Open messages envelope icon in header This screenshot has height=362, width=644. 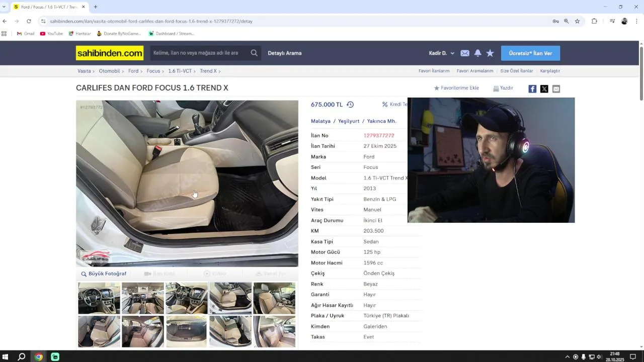(465, 53)
